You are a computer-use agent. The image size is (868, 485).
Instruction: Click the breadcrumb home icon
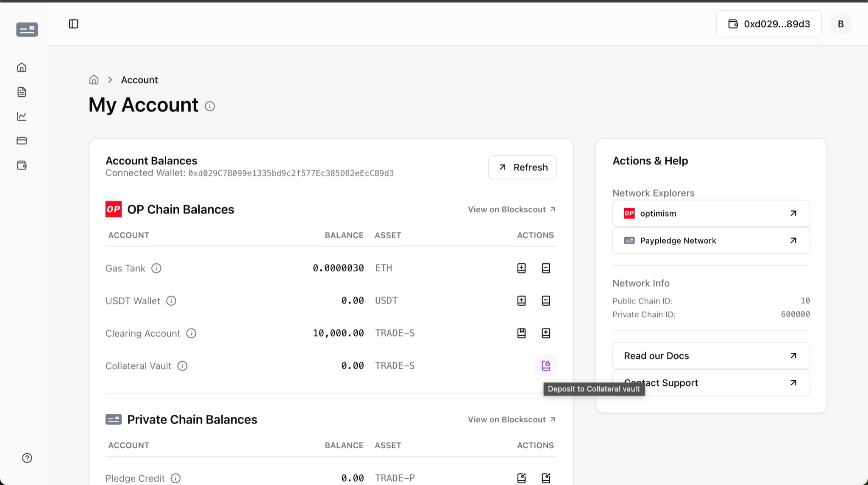[x=94, y=80]
